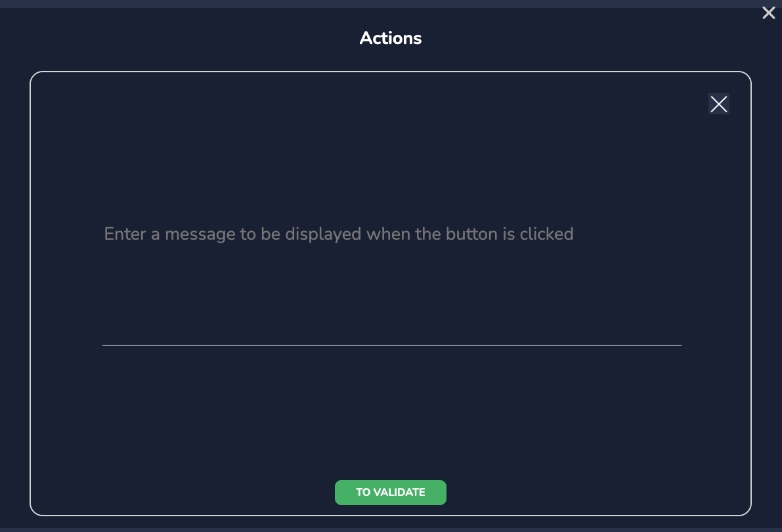Click the X icon inside the message panel
782x532 pixels.
pos(718,104)
